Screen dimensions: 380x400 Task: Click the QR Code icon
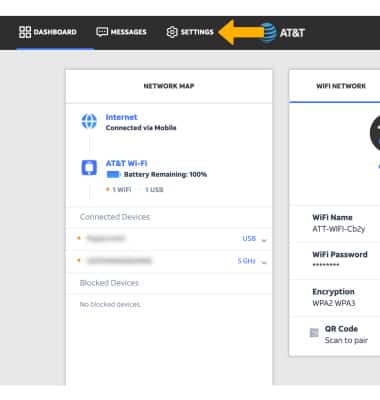314,333
